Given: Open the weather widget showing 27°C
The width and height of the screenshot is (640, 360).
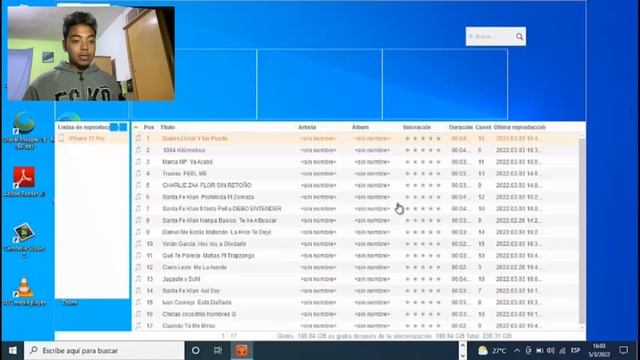Looking at the screenshot, I should tap(492, 351).
